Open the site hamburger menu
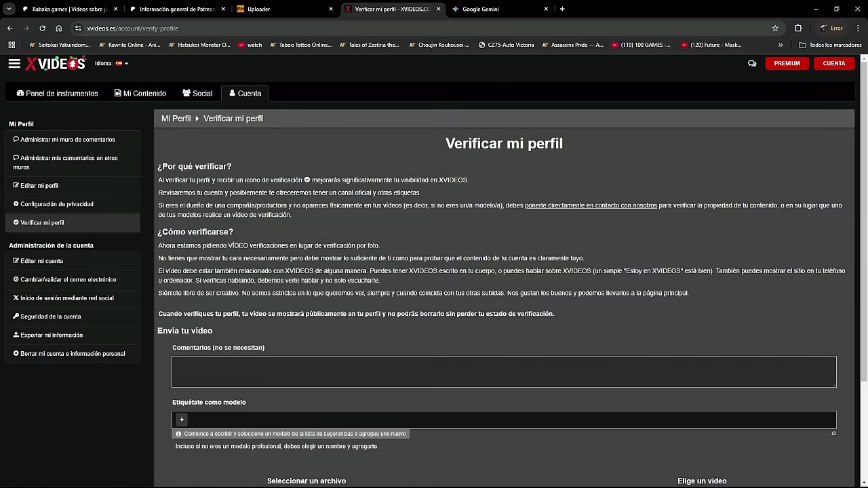Viewport: 868px width, 488px height. 14,63
